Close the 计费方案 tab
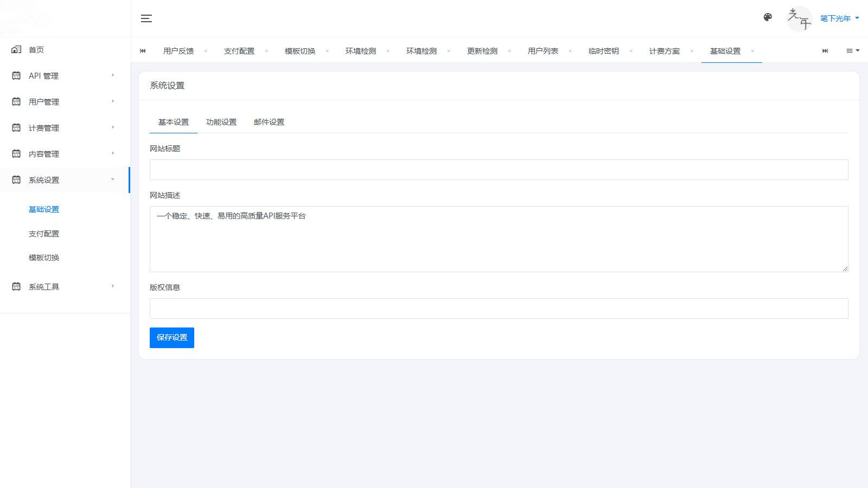The width and height of the screenshot is (868, 488). tap(692, 51)
